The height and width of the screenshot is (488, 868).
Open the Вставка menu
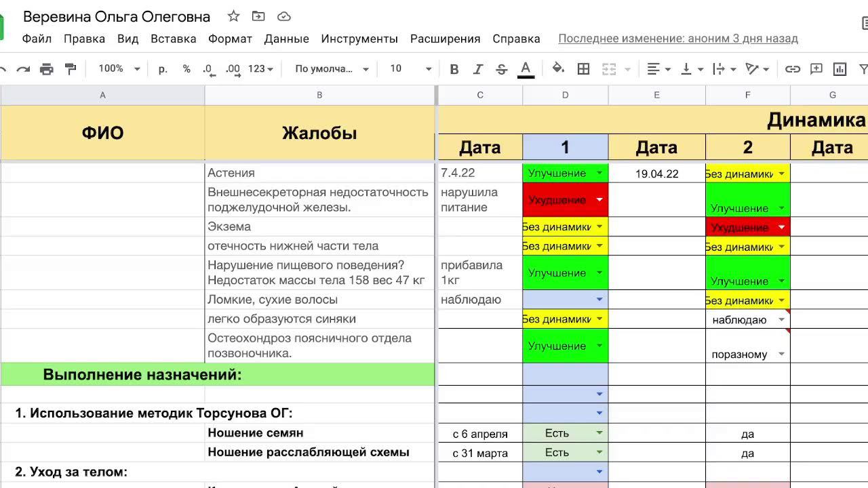(x=174, y=39)
